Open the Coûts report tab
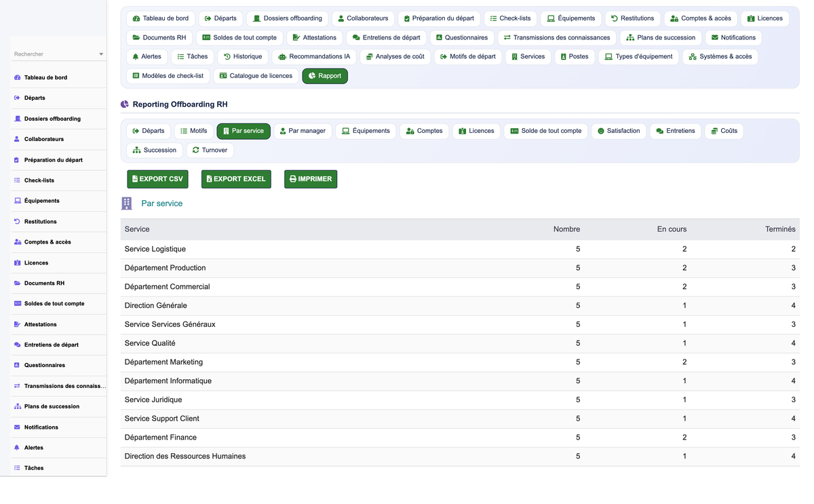Viewport: 814px width, 504px height. coord(724,131)
